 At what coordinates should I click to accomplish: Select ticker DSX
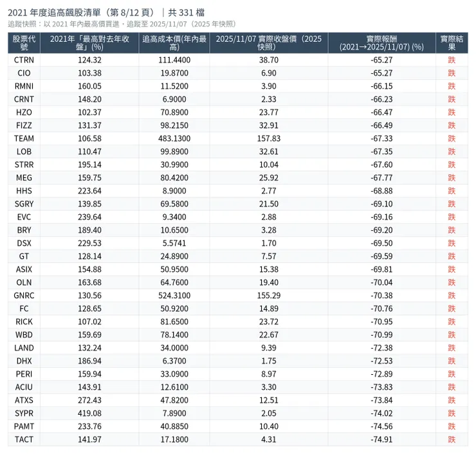point(24,243)
